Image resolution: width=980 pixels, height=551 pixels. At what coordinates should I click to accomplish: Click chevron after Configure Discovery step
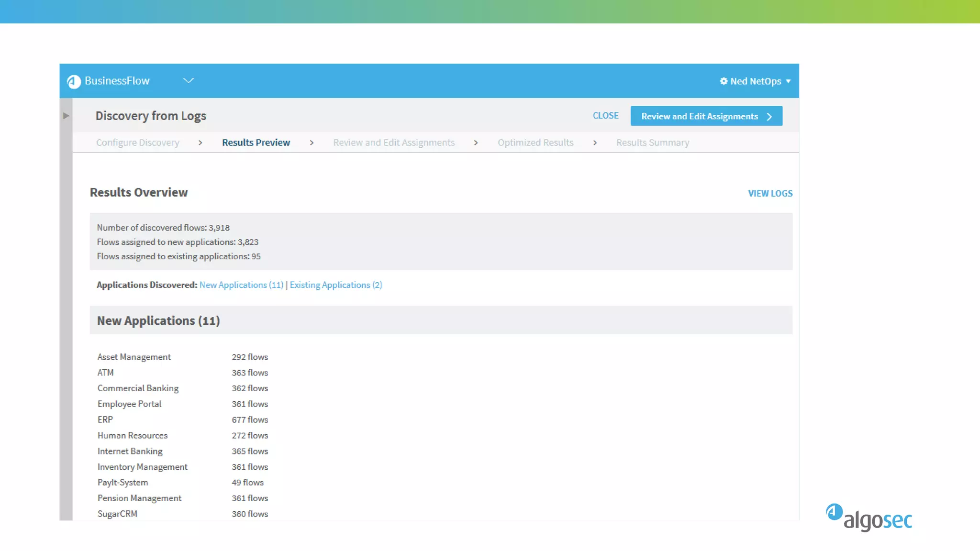pyautogui.click(x=200, y=143)
